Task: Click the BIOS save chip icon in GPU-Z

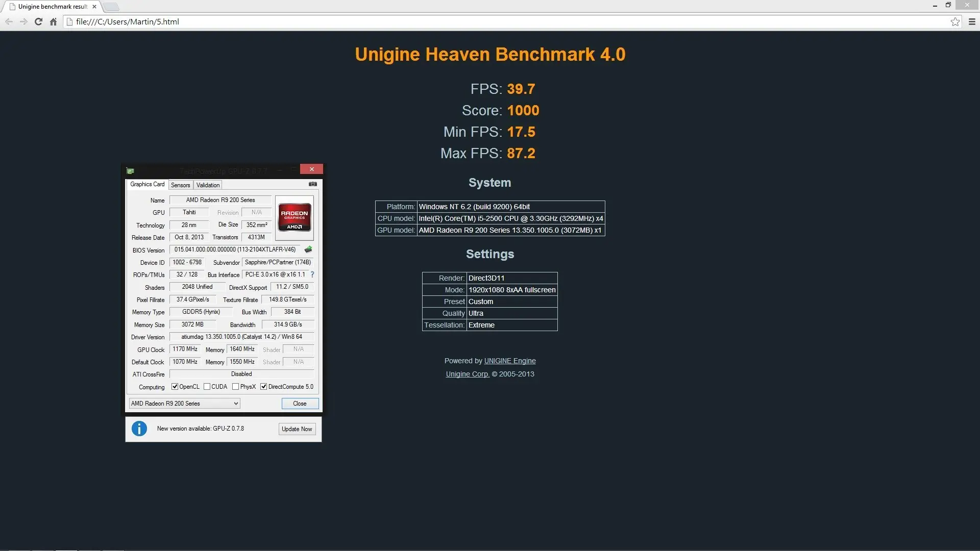Action: point(308,249)
